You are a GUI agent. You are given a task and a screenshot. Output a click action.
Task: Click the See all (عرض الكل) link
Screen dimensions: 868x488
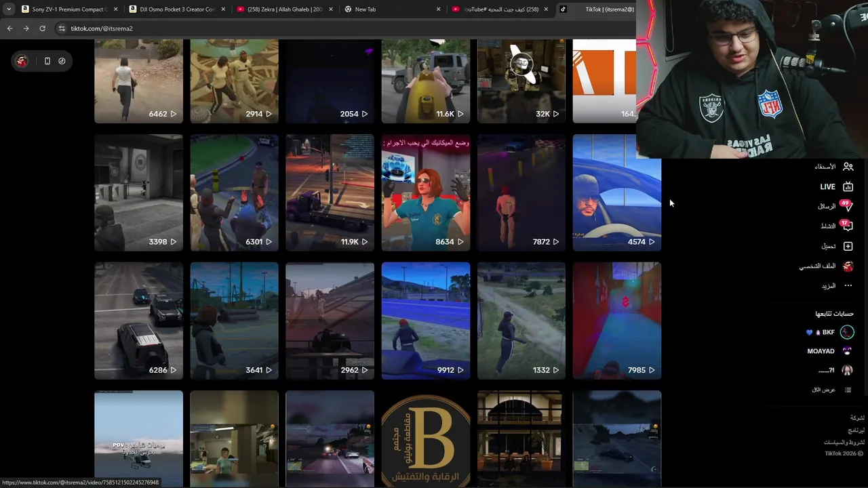[823, 390]
